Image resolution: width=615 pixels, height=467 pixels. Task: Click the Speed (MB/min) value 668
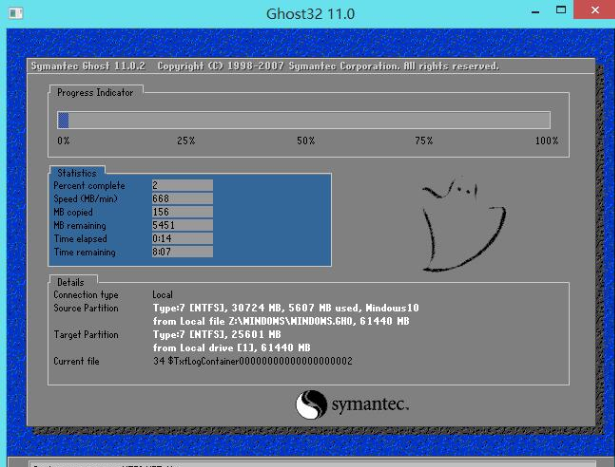click(x=181, y=198)
